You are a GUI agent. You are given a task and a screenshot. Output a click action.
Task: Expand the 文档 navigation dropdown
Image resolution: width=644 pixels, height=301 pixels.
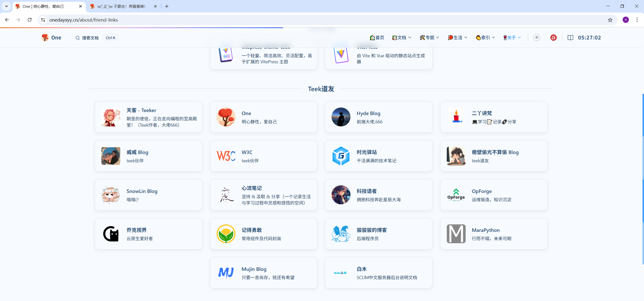click(x=402, y=37)
